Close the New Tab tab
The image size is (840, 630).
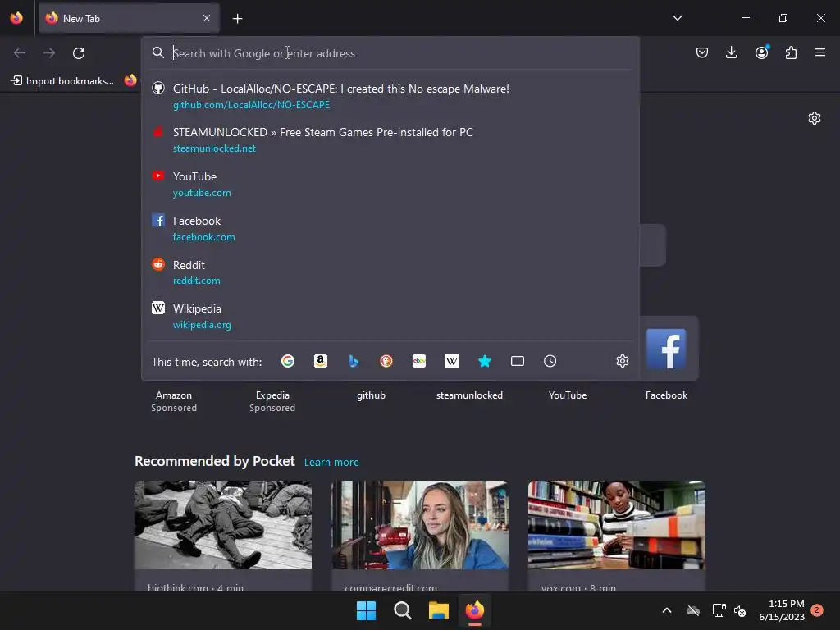207,18
